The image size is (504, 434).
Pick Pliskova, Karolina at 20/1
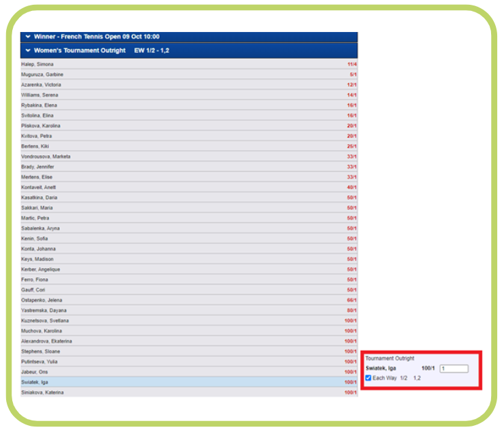pos(352,126)
